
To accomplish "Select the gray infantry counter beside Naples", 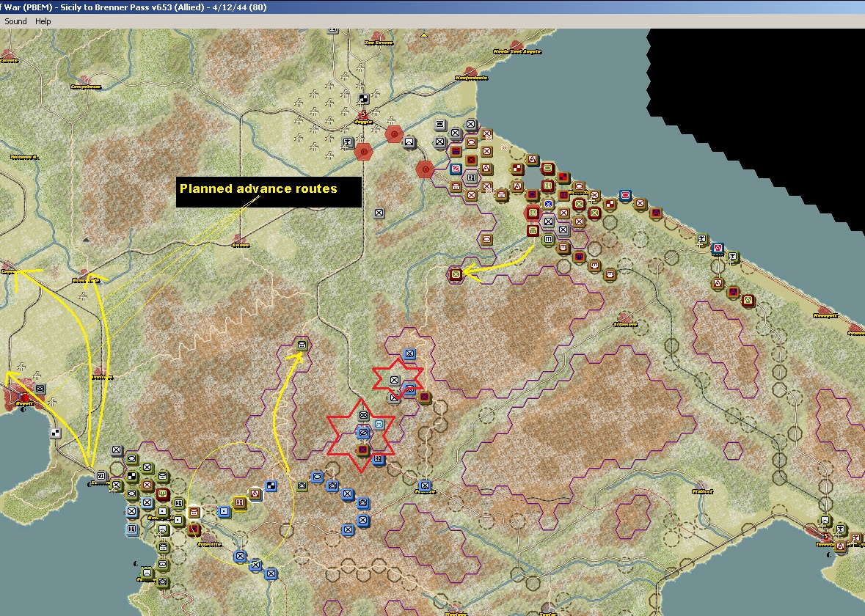I will (x=40, y=389).
